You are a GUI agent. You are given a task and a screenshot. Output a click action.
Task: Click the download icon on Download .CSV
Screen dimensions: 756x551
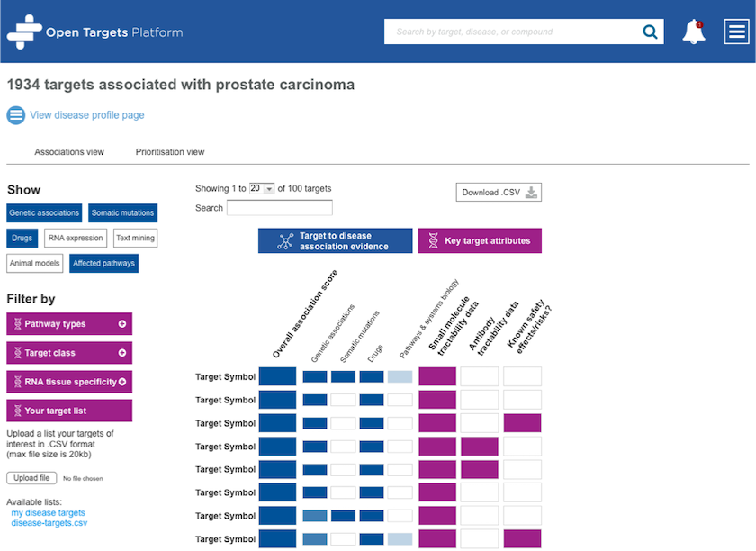pos(533,192)
